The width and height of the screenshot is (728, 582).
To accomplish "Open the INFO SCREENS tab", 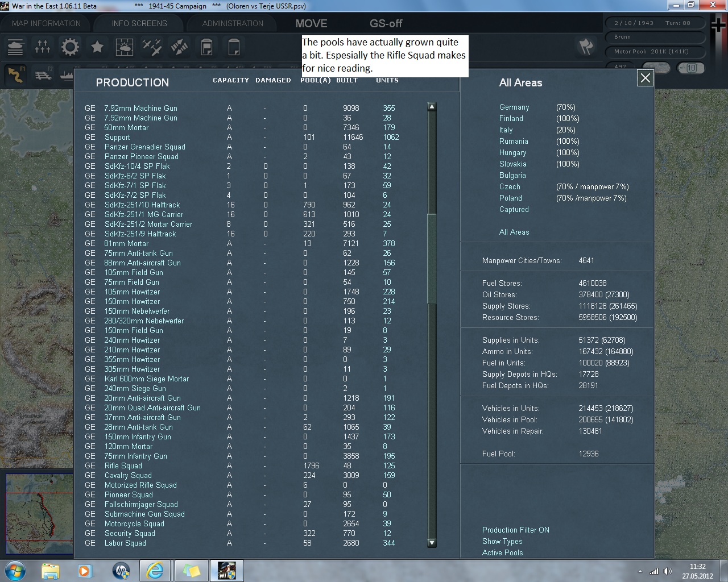I will point(139,23).
